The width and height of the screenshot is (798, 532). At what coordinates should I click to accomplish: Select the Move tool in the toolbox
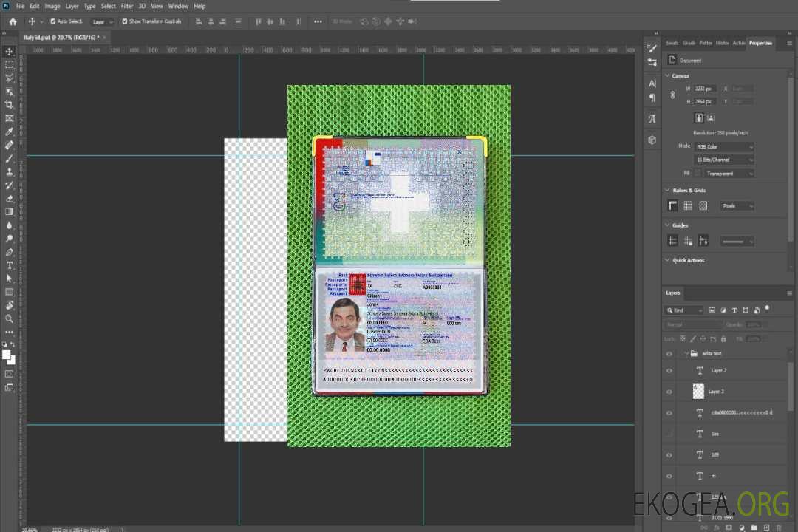[9, 52]
